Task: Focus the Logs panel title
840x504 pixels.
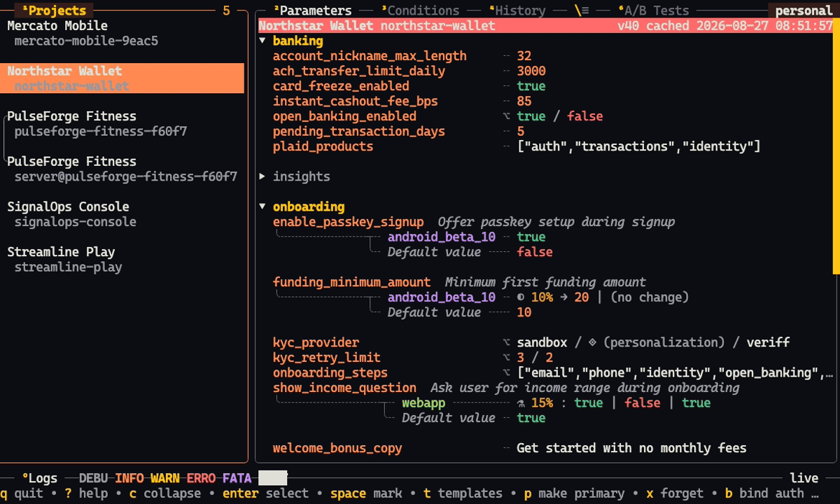Action: [x=39, y=478]
